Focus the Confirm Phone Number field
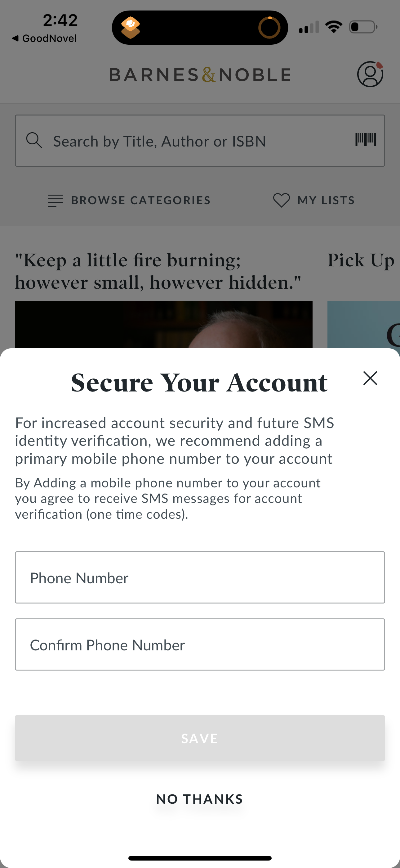400x868 pixels. pyautogui.click(x=200, y=644)
